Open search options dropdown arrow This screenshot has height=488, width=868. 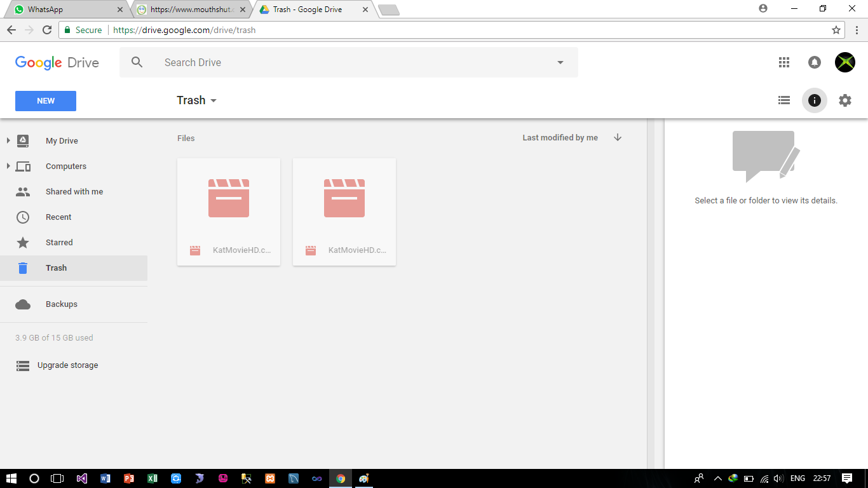[560, 62]
